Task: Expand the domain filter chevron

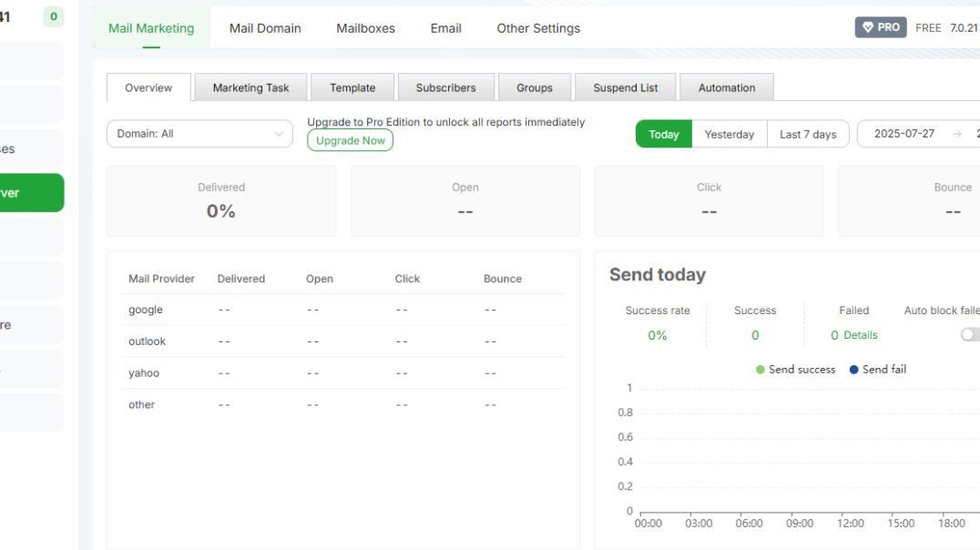Action: [279, 134]
